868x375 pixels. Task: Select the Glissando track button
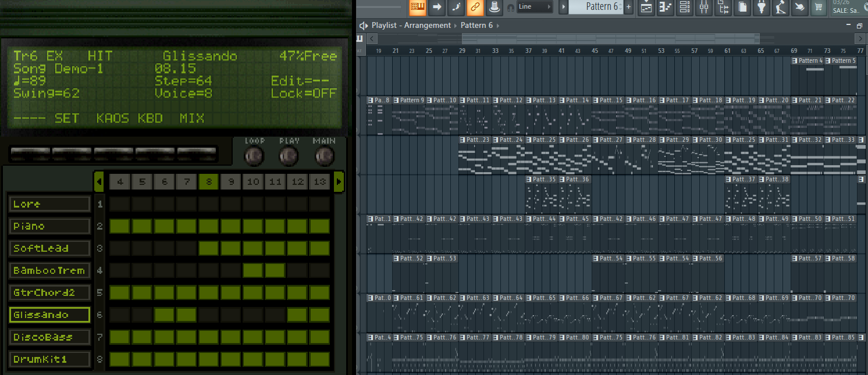click(x=49, y=315)
